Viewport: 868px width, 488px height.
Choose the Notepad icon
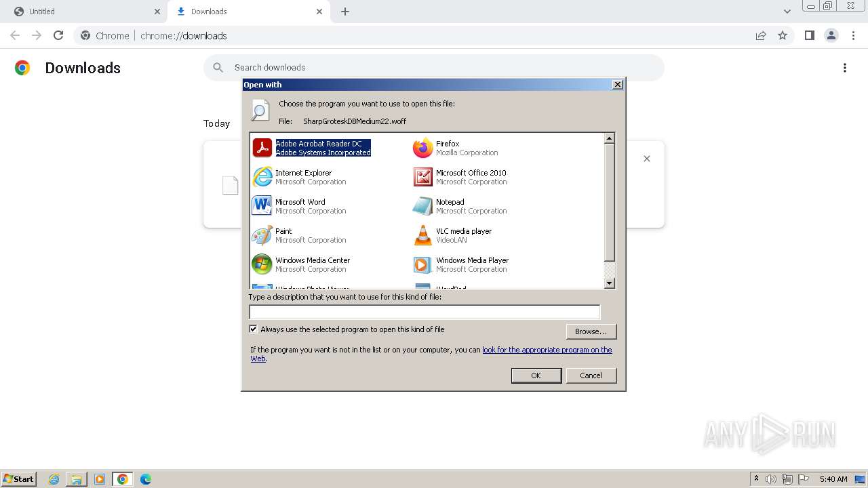422,206
